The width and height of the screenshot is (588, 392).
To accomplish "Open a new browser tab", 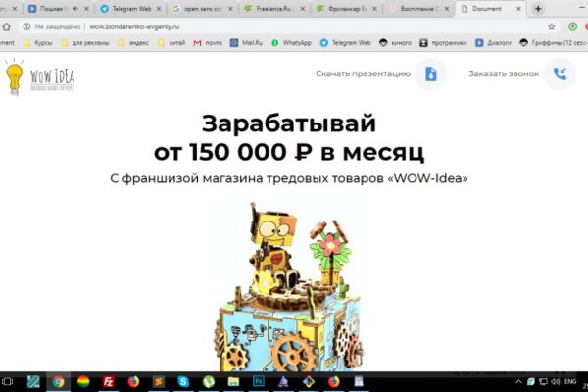I will pos(538,9).
